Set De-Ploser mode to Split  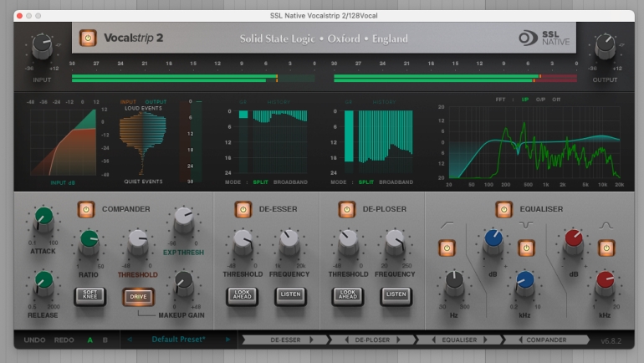pyautogui.click(x=366, y=181)
